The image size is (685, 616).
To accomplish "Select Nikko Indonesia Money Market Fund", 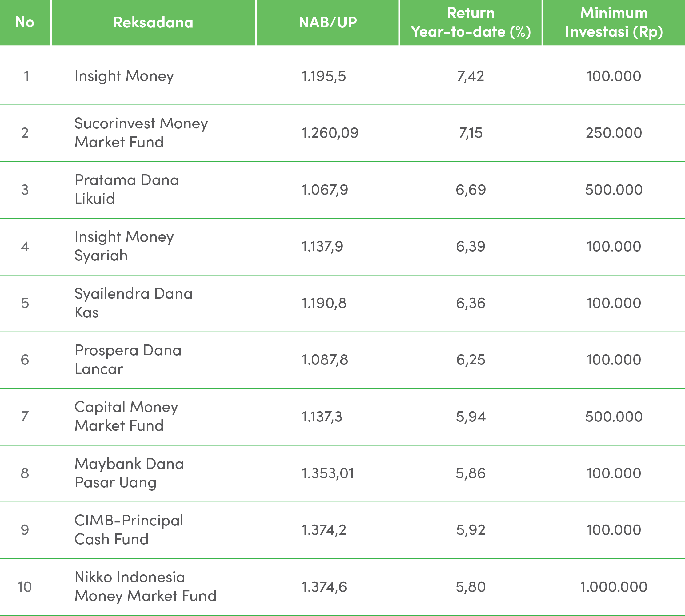I will pyautogui.click(x=146, y=586).
